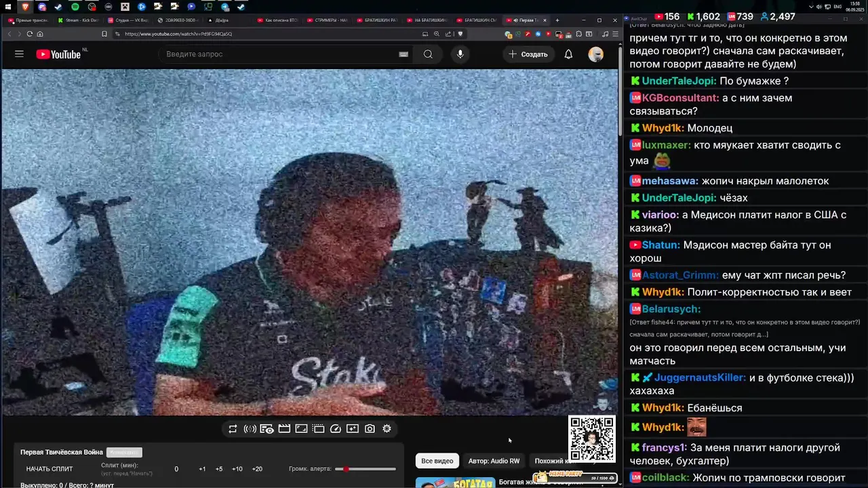Viewport: 868px width, 488px height.
Task: Open Windows Start button
Action: click(x=9, y=7)
